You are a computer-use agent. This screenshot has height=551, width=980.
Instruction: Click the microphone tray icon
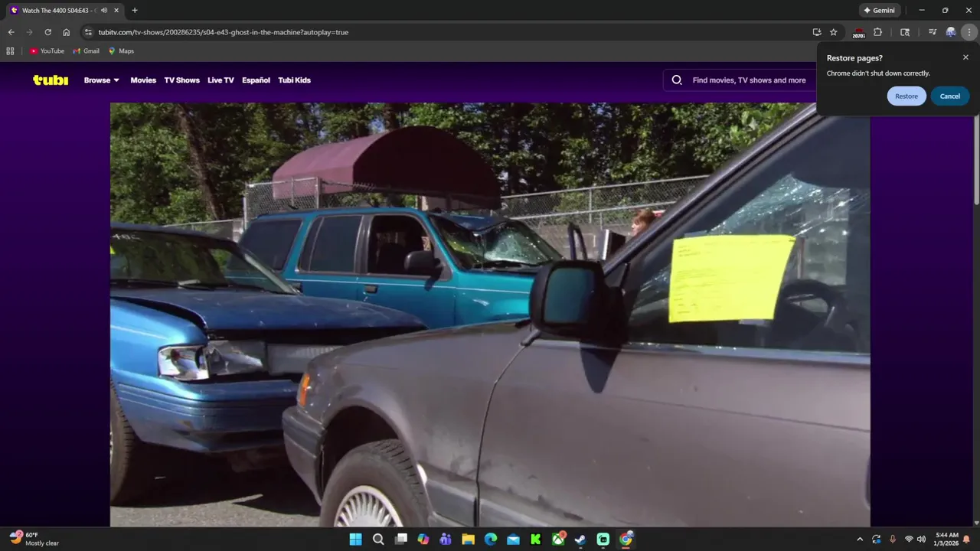893,540
